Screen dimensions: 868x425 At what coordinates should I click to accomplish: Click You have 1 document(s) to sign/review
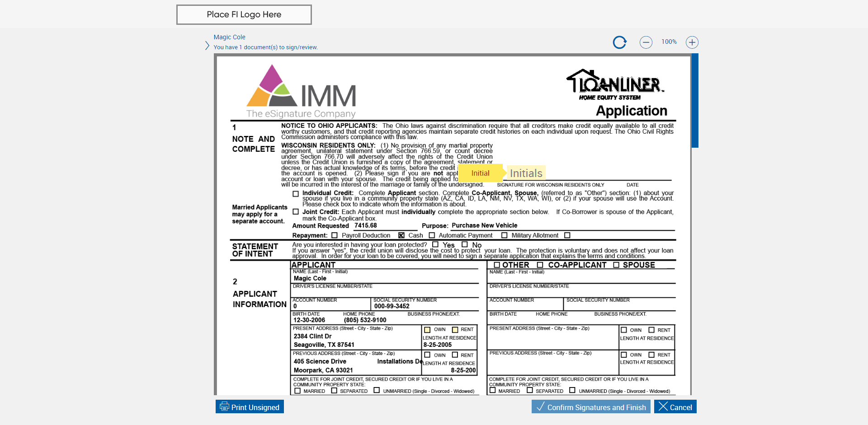266,47
